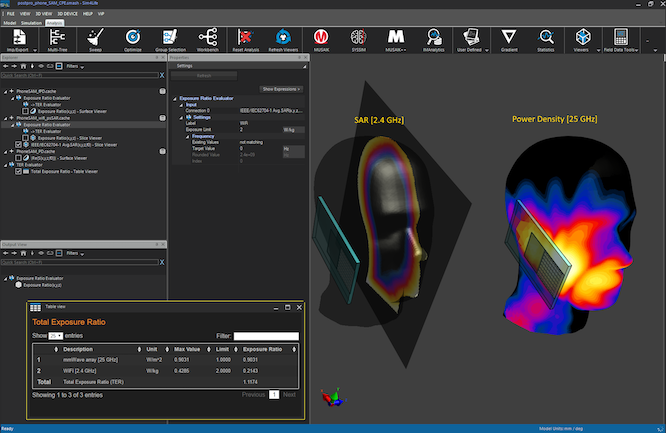Viewport: 666px width, 433px height.
Task: Open the Statistics tool
Action: click(546, 37)
